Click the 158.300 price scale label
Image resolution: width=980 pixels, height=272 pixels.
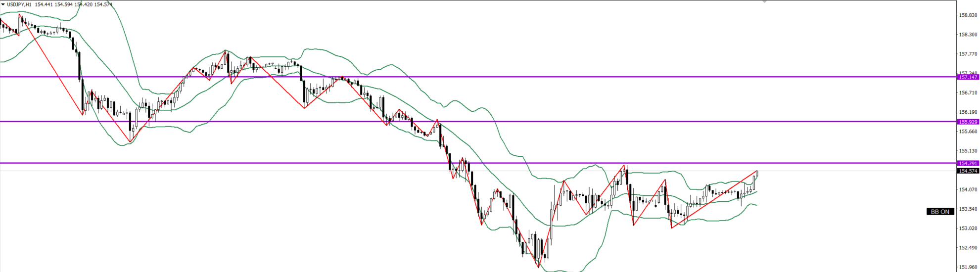968,35
